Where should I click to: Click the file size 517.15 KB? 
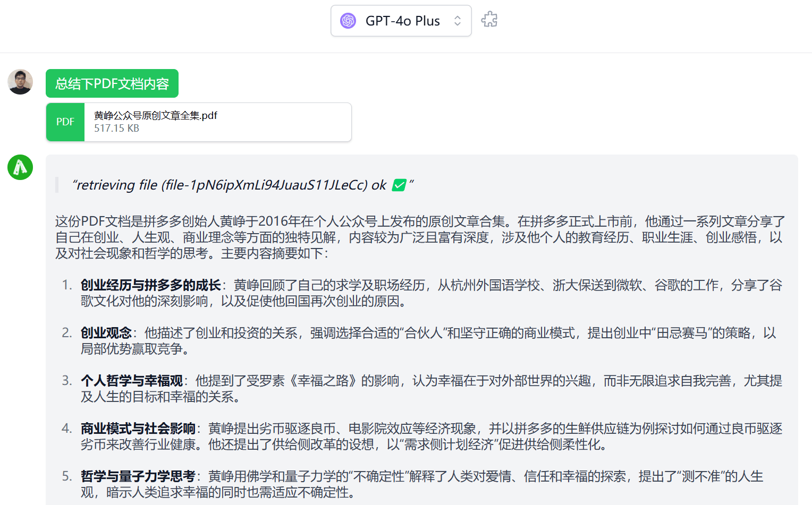[116, 129]
